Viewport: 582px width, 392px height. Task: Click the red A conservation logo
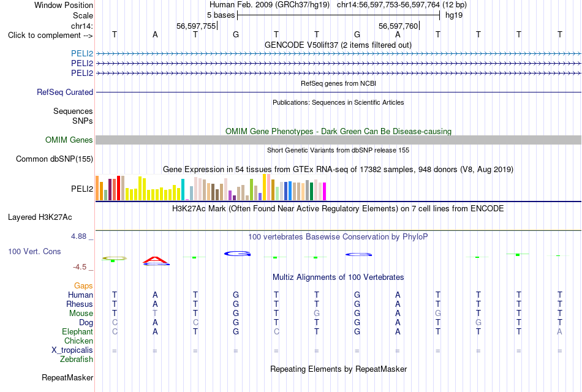pyautogui.click(x=156, y=260)
